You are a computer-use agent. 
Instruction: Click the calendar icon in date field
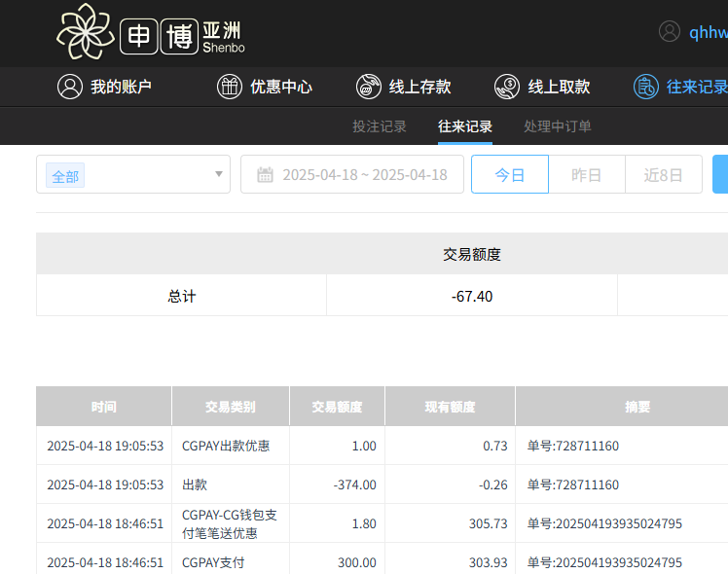tap(265, 175)
